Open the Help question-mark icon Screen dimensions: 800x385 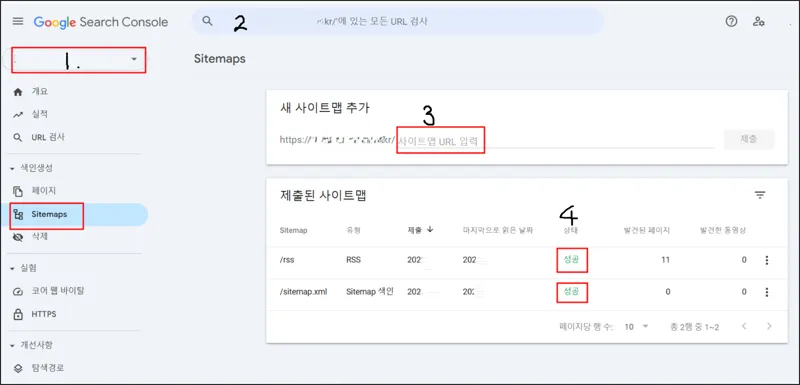pyautogui.click(x=731, y=21)
